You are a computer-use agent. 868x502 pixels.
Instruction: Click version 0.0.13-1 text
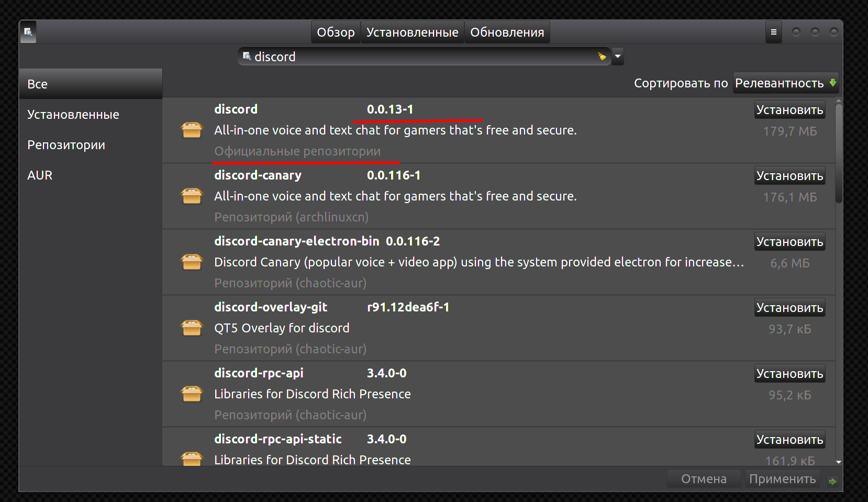click(x=390, y=109)
